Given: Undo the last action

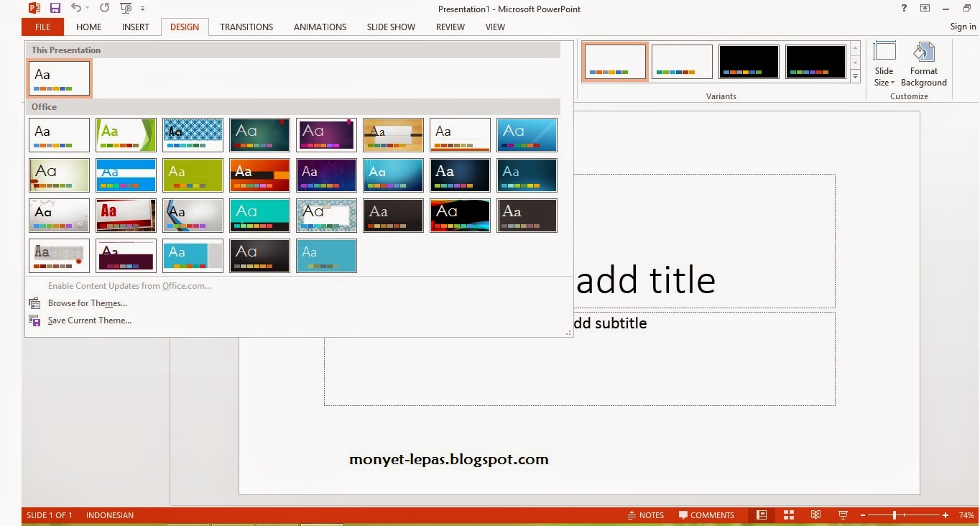Looking at the screenshot, I should pos(76,9).
